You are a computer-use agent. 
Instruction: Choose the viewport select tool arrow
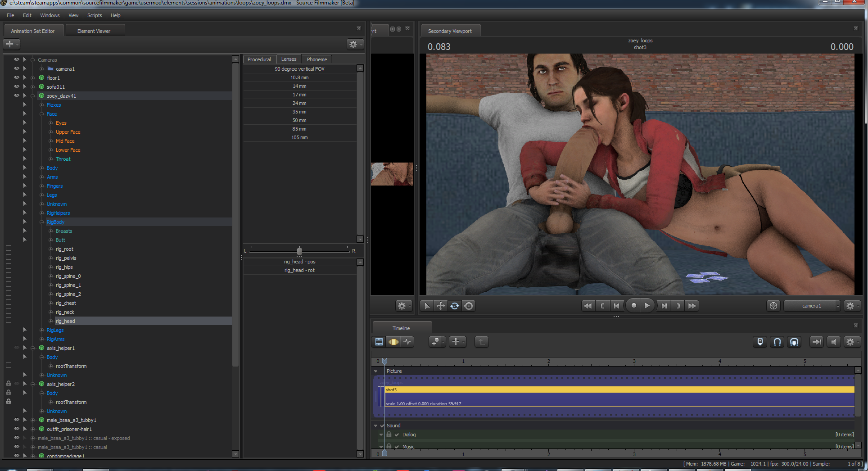(427, 306)
